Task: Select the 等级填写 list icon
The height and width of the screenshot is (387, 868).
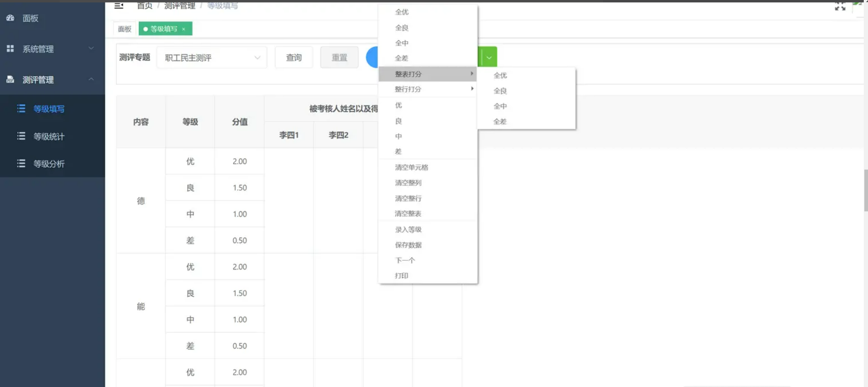Action: tap(21, 108)
